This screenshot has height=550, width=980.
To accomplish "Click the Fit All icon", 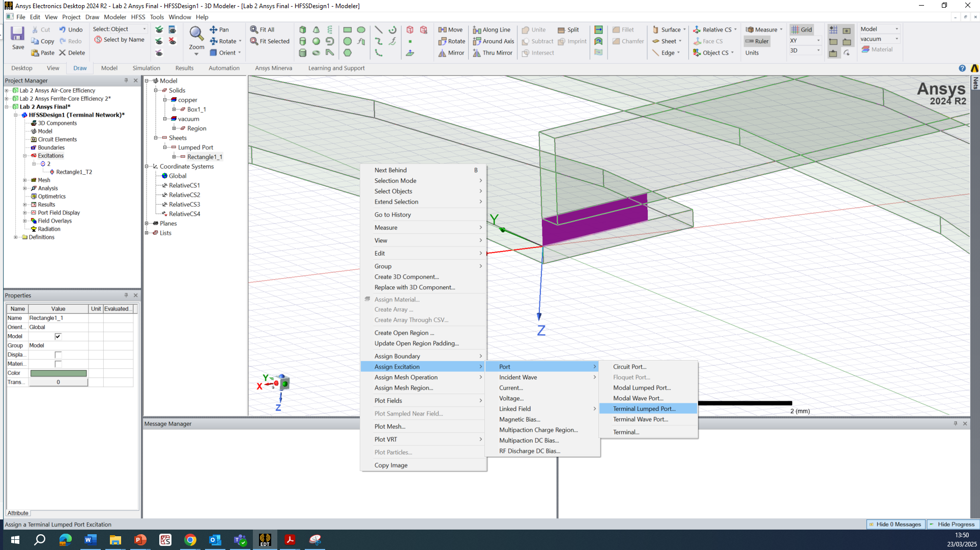I will (x=254, y=30).
